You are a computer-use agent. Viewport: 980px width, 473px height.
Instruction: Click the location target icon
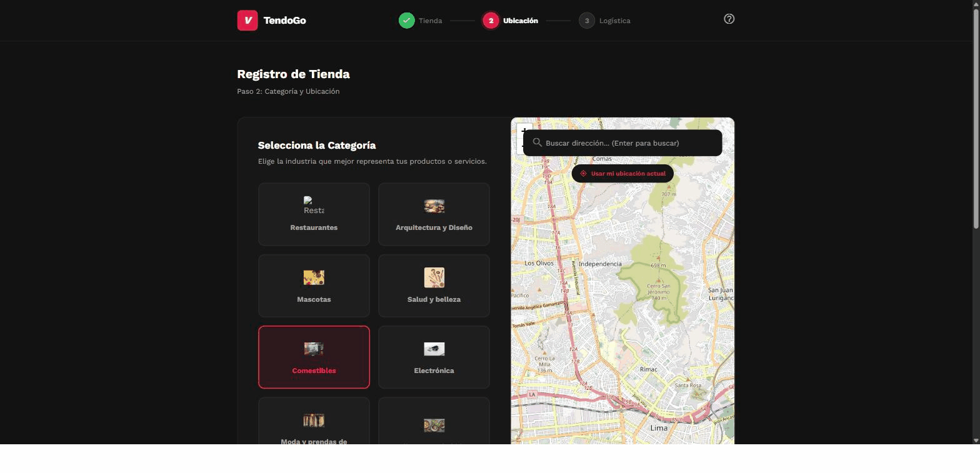pos(583,174)
